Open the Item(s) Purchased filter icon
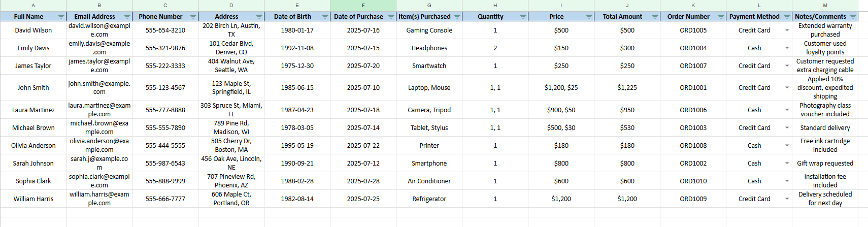The height and width of the screenshot is (227, 868). [457, 17]
